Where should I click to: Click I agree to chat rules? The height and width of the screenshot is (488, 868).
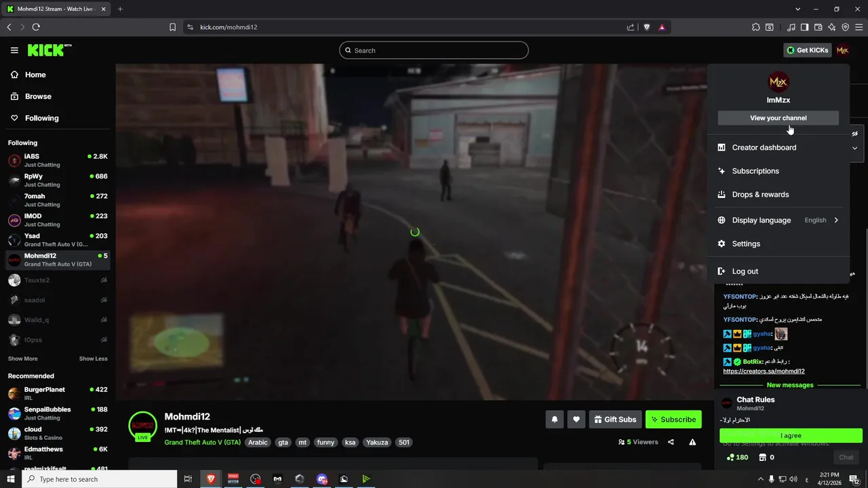click(x=791, y=436)
